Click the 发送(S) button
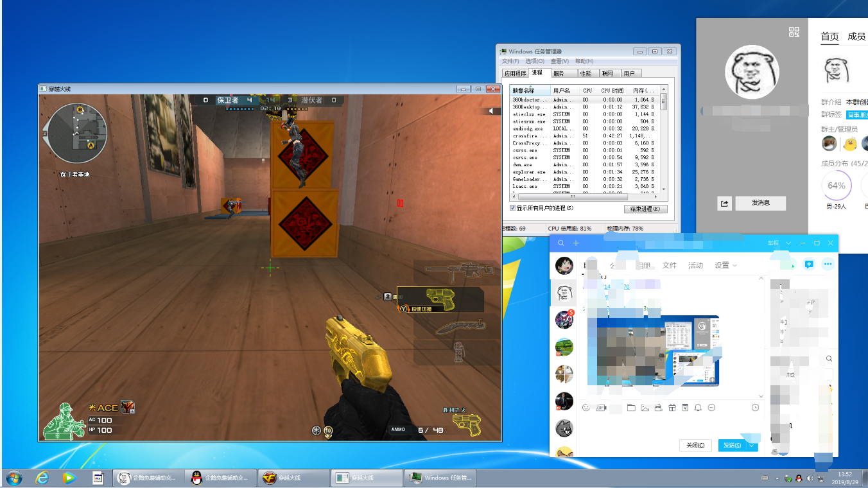868x488 pixels. pos(732,445)
